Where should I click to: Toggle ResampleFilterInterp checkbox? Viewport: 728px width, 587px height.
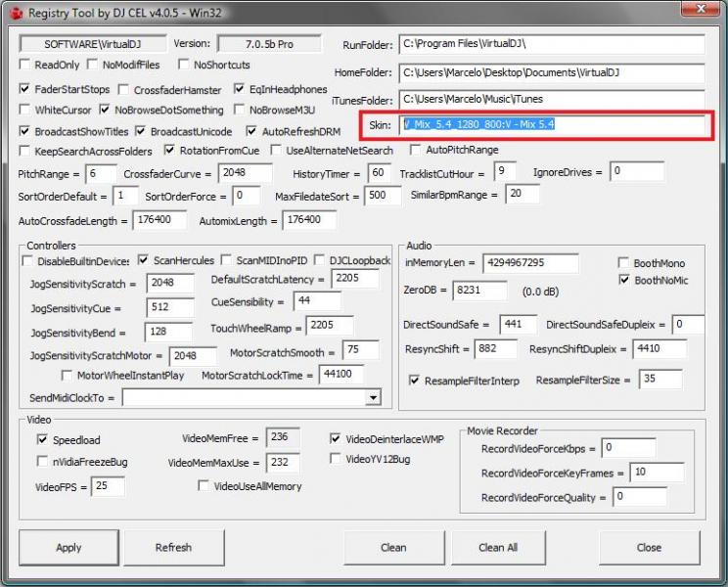pyautogui.click(x=414, y=381)
